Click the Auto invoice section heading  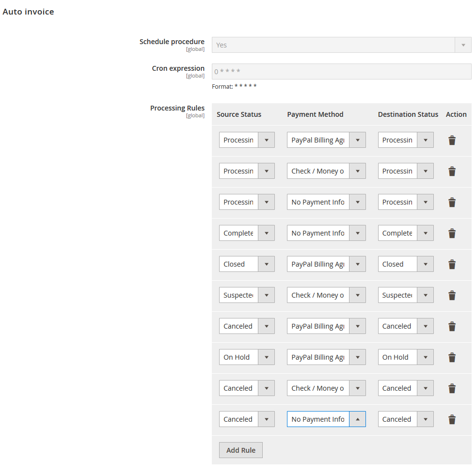tap(29, 12)
